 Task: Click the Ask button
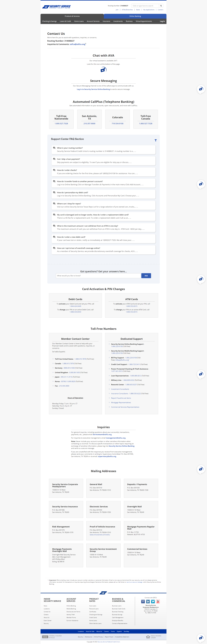pos(146,276)
